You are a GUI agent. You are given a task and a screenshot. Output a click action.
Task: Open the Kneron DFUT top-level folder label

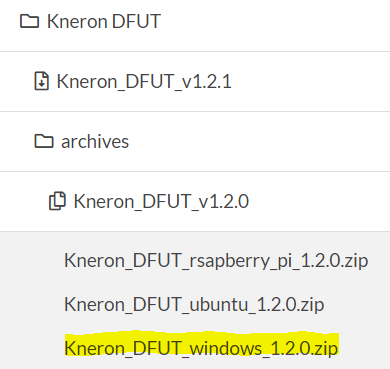click(x=104, y=21)
